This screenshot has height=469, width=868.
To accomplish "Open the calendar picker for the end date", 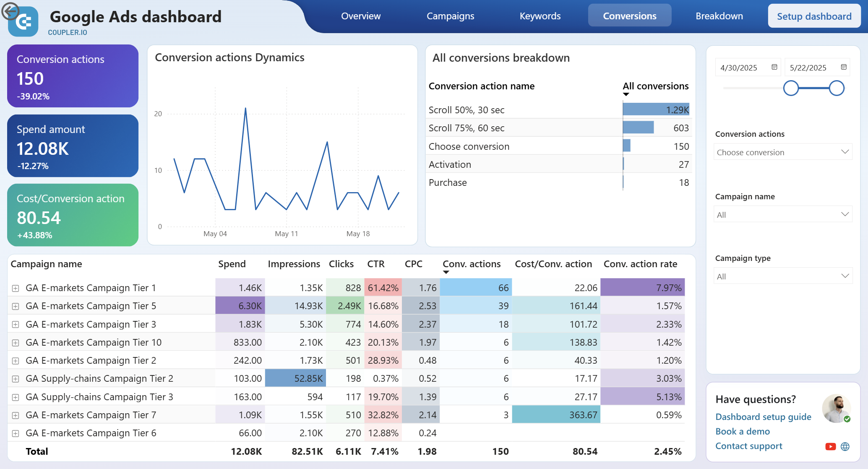I will [843, 67].
